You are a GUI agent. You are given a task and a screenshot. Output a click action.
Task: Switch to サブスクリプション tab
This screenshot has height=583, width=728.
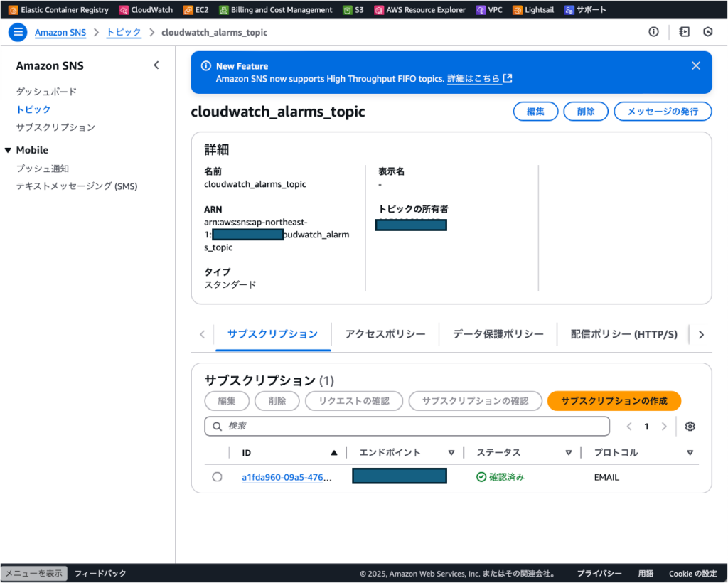pos(272,334)
